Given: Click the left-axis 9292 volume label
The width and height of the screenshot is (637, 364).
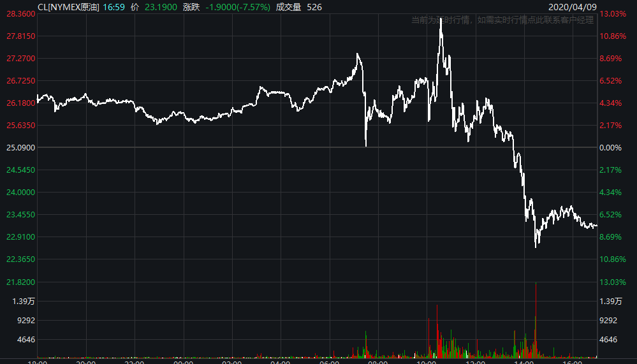Looking at the screenshot, I should click(26, 321).
